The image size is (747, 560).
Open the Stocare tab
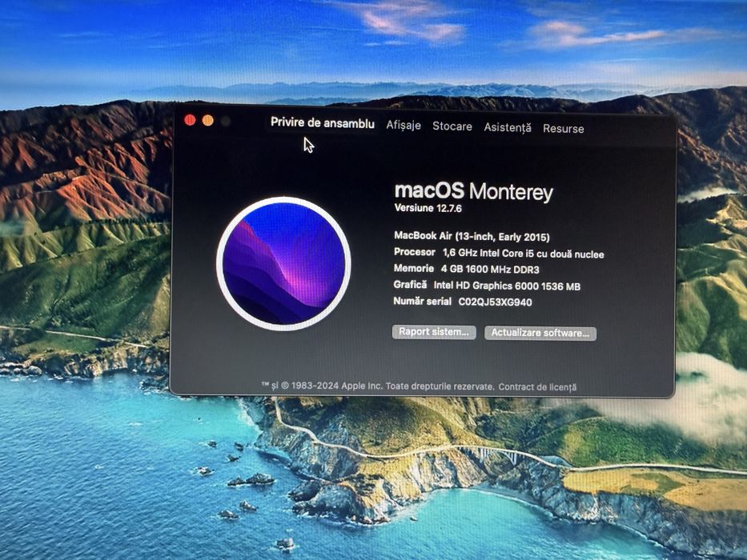(x=452, y=126)
